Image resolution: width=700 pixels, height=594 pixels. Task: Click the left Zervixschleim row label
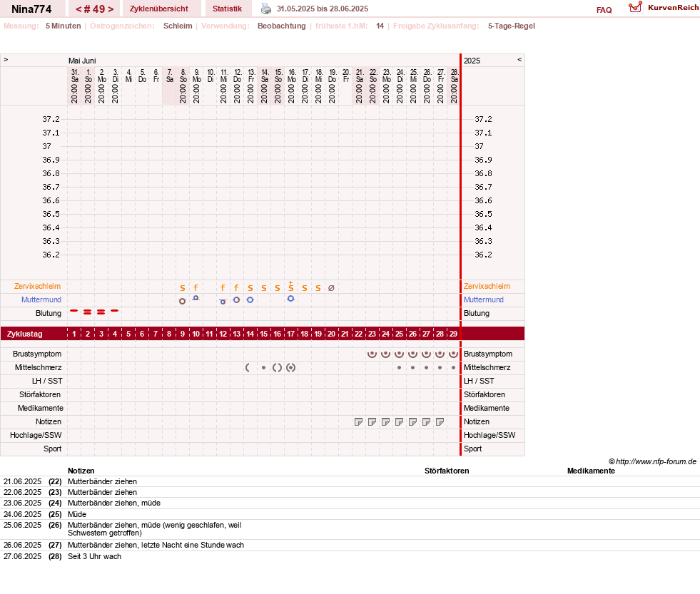(x=38, y=286)
